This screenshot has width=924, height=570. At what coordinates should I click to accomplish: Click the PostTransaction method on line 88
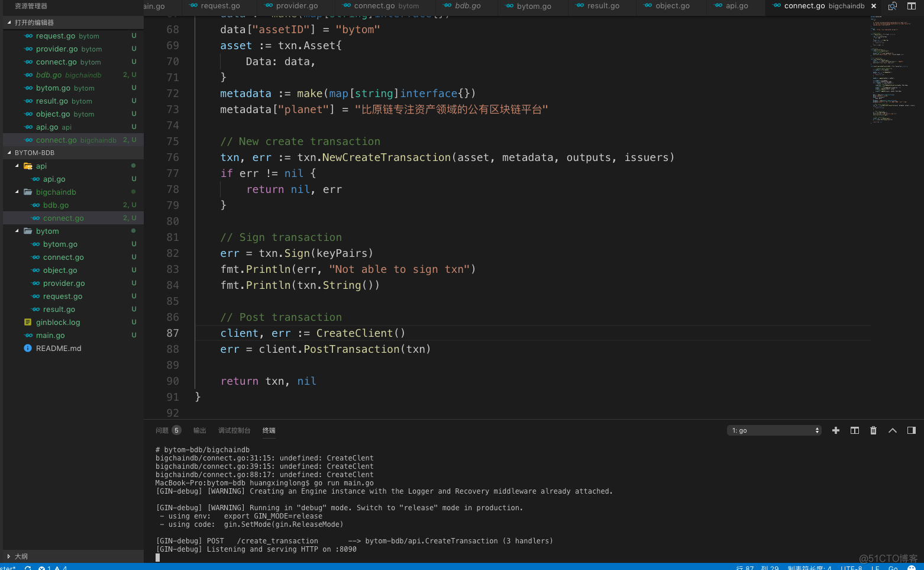[x=351, y=349]
